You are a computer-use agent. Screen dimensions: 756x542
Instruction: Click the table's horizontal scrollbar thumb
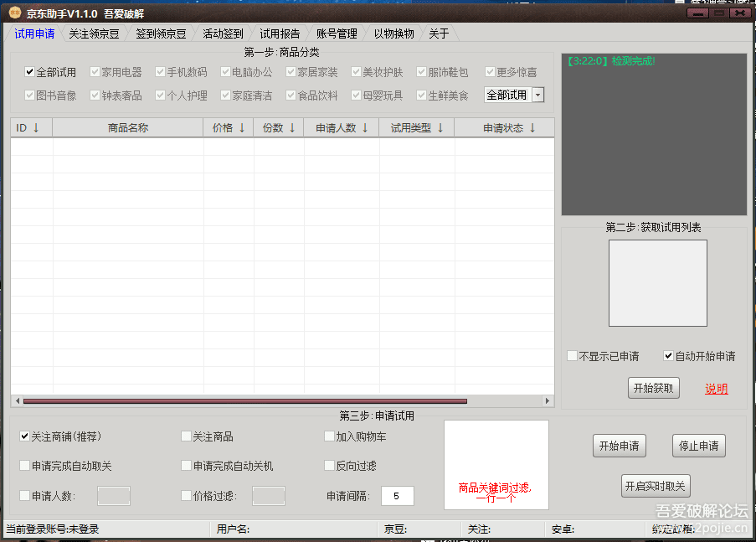(x=245, y=401)
